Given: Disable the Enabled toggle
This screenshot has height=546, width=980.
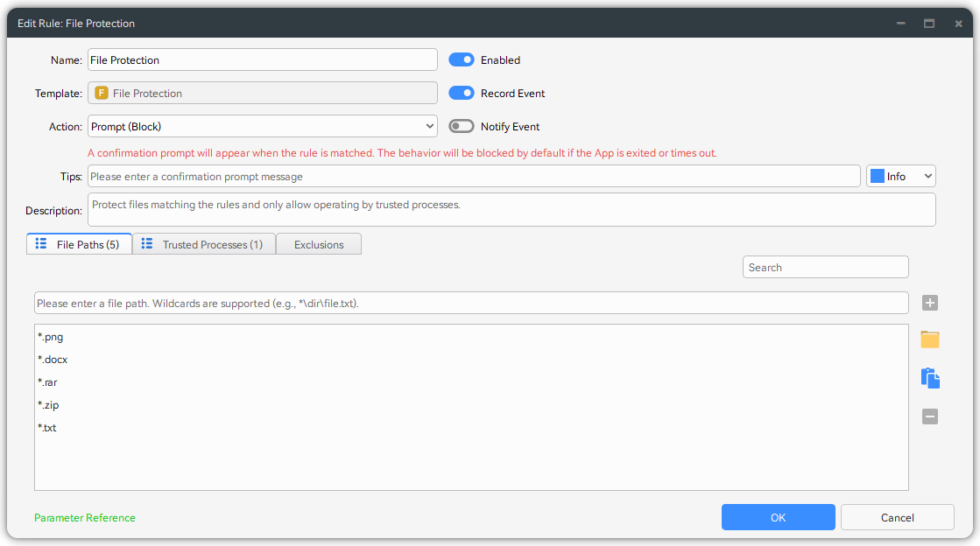Looking at the screenshot, I should pos(462,60).
